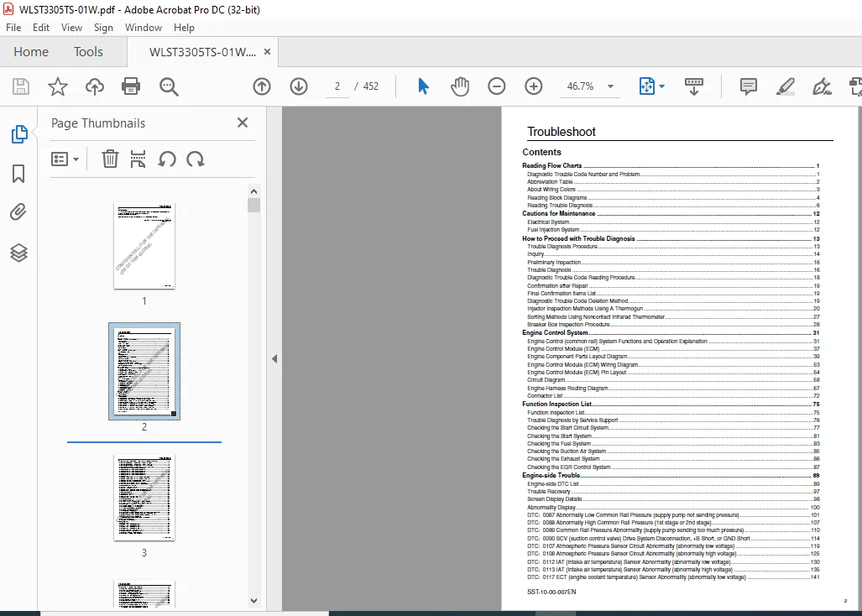Open the scrolling mode keyboard icon
Screen dimensions: 862x616
pyautogui.click(x=694, y=86)
